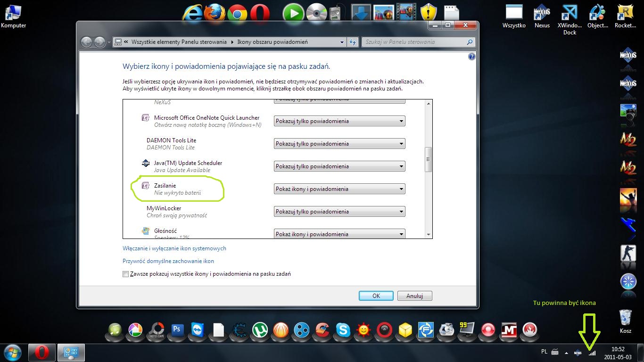
Task: Click the refresh button beside address bar
Action: coord(353,42)
